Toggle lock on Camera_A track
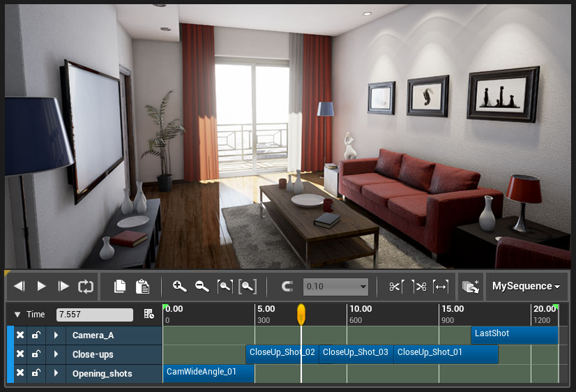Screen dimensions: 576x392 [x=36, y=335]
